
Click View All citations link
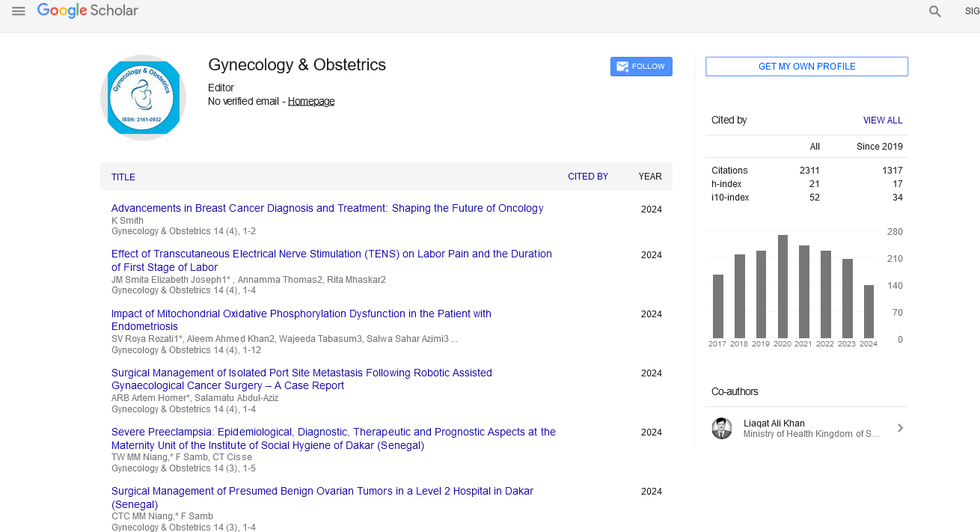coord(883,120)
